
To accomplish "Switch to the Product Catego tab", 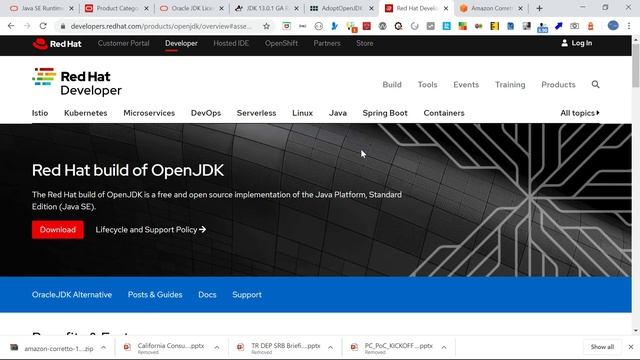I will [x=117, y=8].
